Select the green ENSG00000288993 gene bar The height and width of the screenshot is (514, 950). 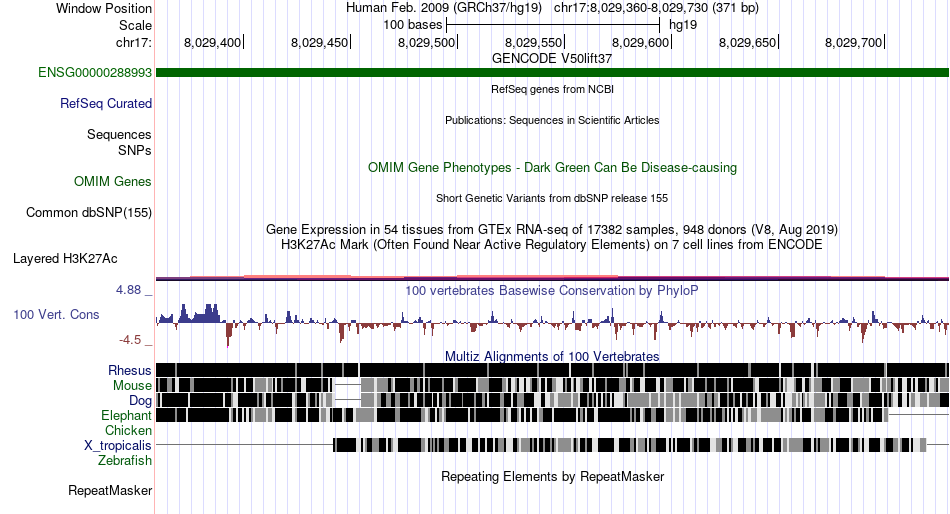(552, 73)
